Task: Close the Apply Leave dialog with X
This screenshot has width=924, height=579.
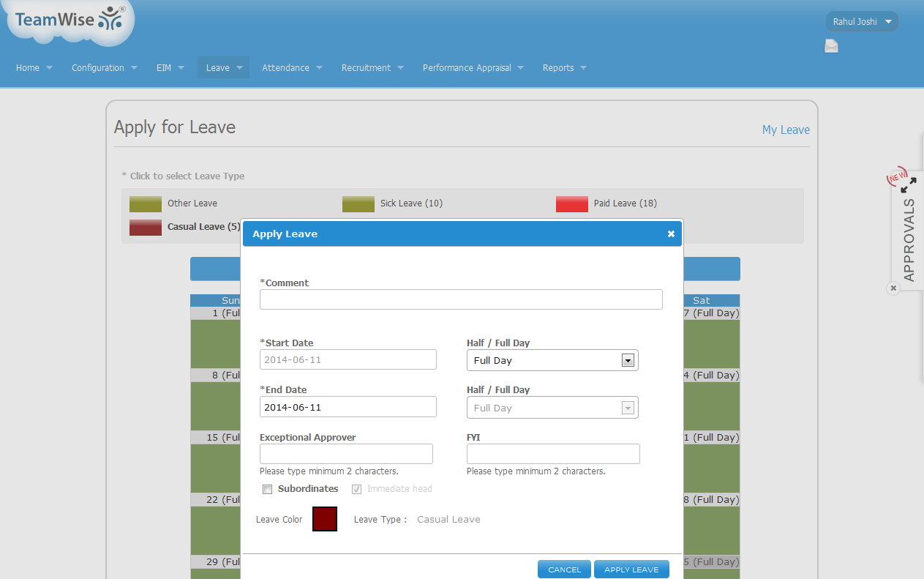Action: pyautogui.click(x=671, y=234)
